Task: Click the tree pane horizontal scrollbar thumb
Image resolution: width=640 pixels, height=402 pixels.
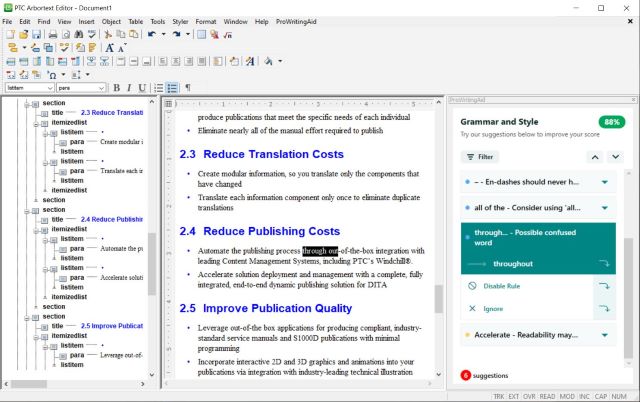Action: pyautogui.click(x=29, y=384)
